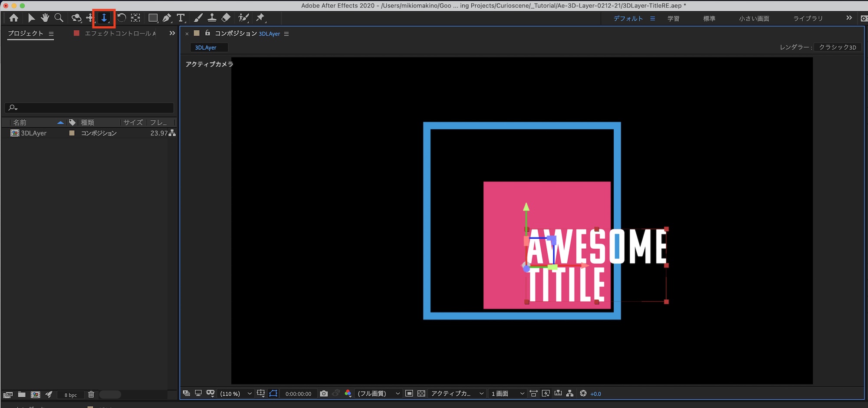
Task: Open the 110% magnification dropdown
Action: (236, 394)
